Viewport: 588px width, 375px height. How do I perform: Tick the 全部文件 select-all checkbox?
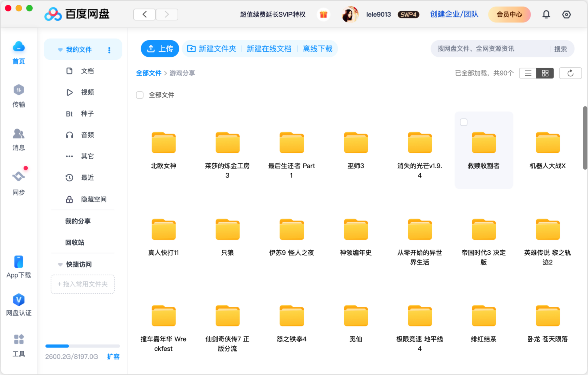(140, 95)
